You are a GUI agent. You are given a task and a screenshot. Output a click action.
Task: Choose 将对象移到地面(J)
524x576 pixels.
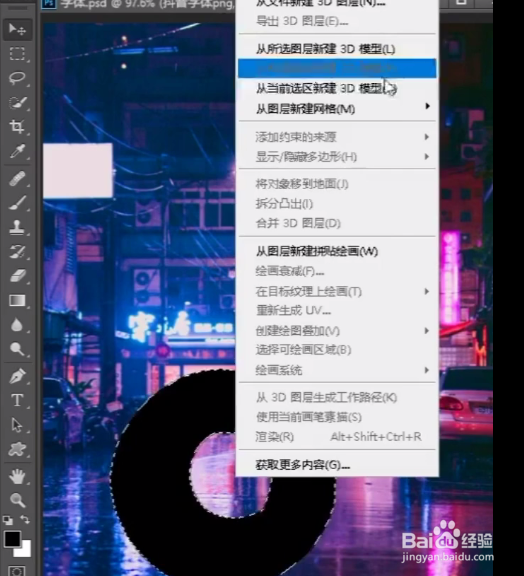point(337,184)
